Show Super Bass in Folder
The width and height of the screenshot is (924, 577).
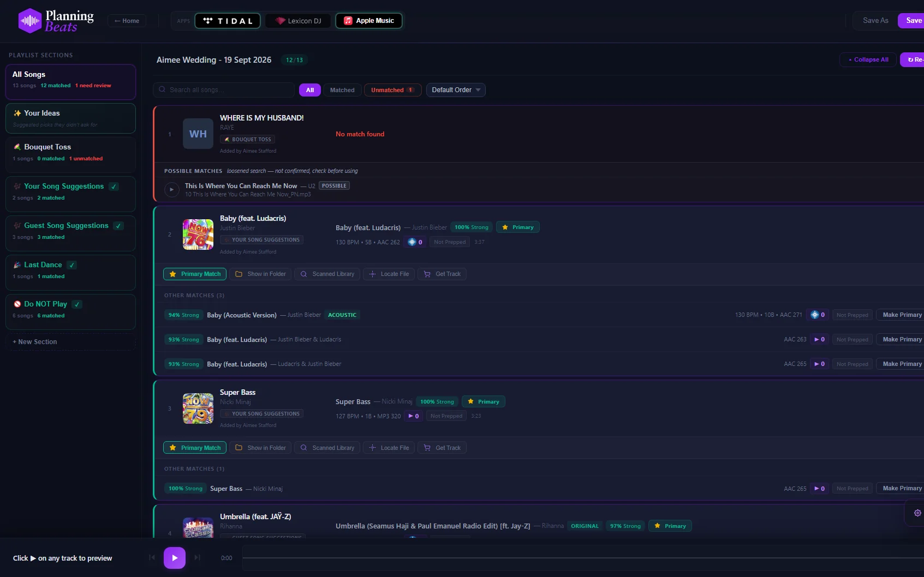[260, 448]
